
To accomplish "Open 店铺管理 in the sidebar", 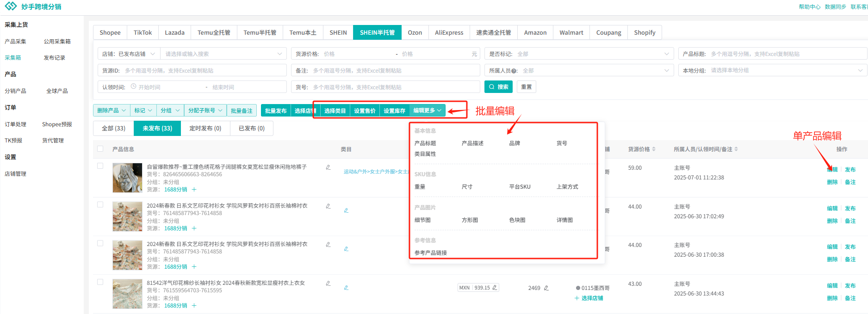I will coord(16,174).
